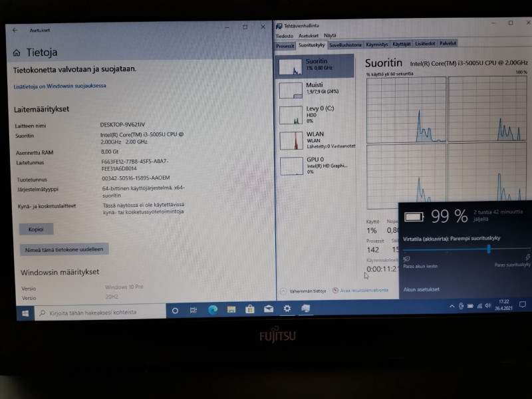
Task: Open Akun asetukset link
Action: click(x=422, y=289)
